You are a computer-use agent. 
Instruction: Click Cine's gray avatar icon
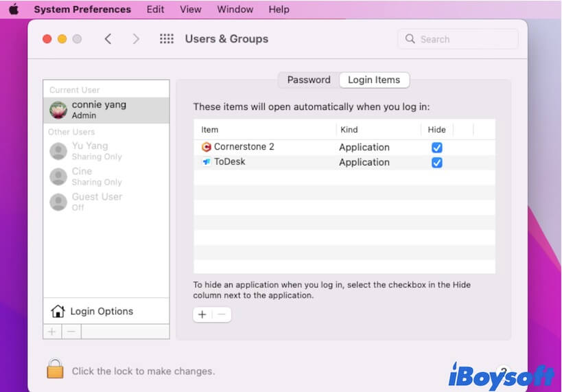point(58,176)
